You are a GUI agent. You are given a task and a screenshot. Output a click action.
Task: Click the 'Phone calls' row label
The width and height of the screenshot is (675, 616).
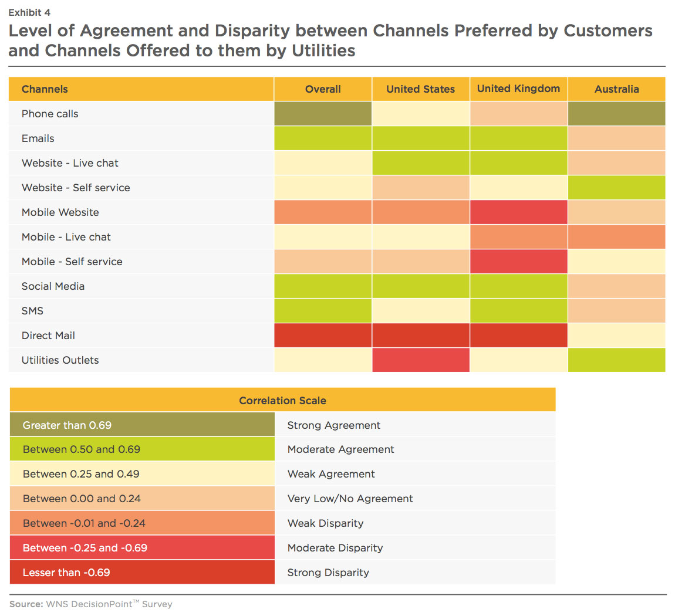[x=50, y=114]
